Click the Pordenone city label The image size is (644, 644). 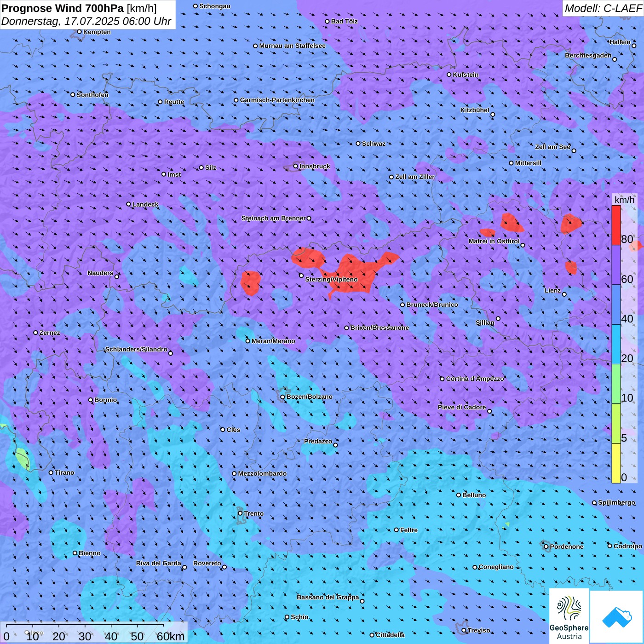pos(567,546)
